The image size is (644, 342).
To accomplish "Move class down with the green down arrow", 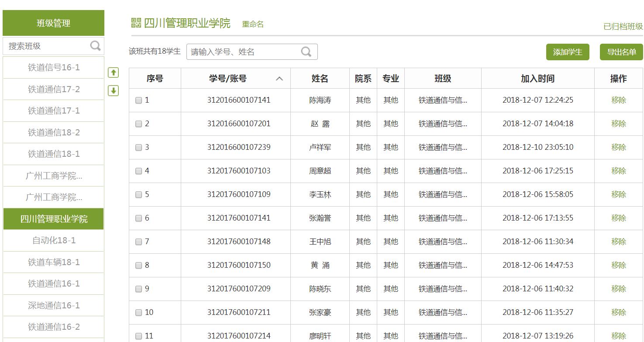I will (114, 90).
